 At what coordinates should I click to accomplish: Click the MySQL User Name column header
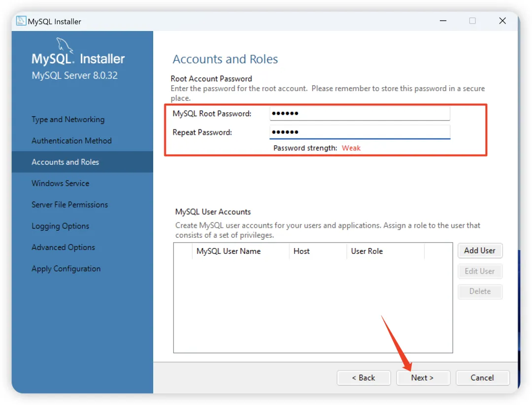point(240,251)
